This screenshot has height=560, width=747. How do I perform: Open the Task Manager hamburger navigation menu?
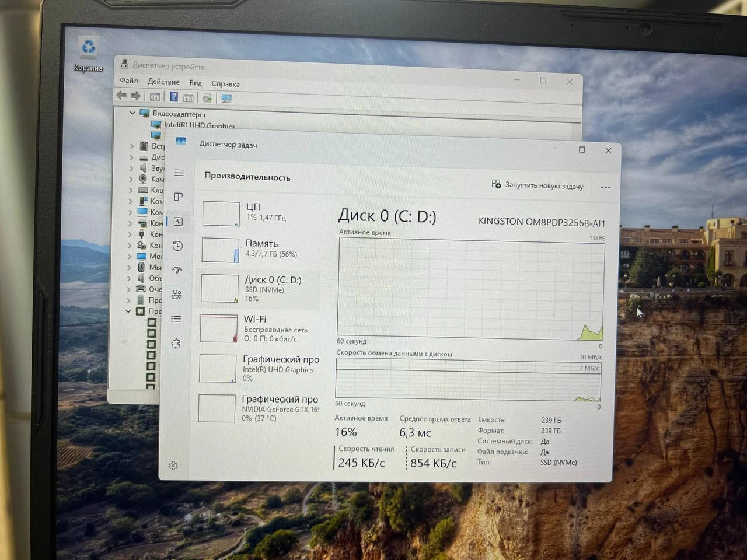[x=179, y=173]
